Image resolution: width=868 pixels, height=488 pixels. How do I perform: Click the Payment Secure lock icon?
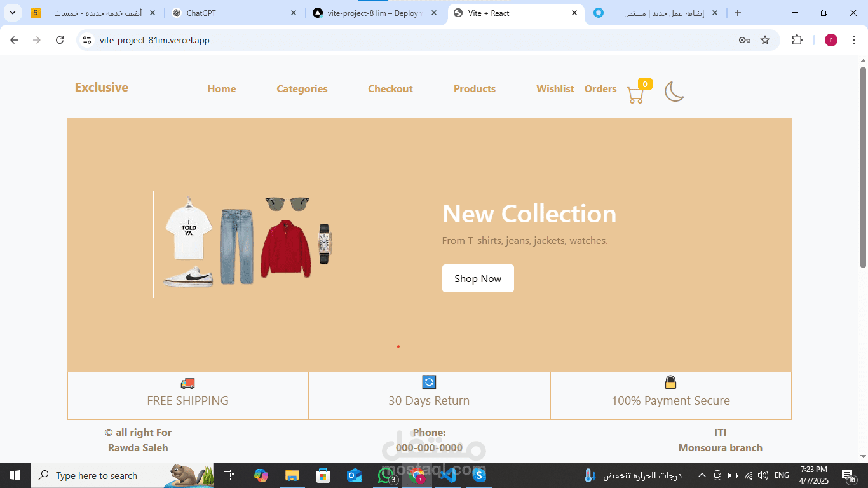[670, 382]
